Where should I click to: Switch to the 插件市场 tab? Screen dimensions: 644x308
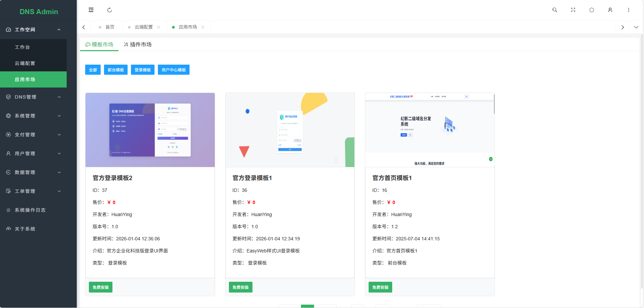137,44
